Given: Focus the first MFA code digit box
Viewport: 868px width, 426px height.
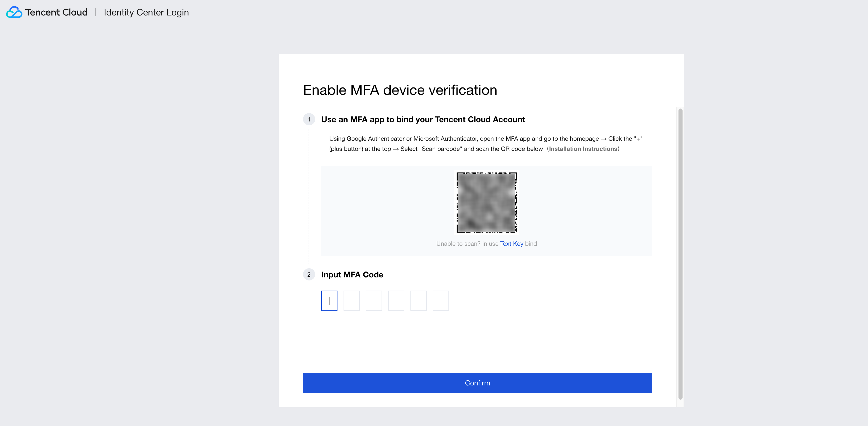Looking at the screenshot, I should point(329,300).
